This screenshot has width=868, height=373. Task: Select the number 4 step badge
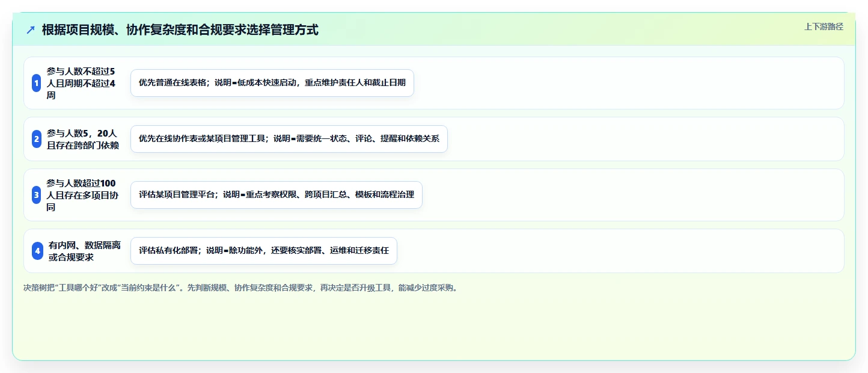[37, 251]
